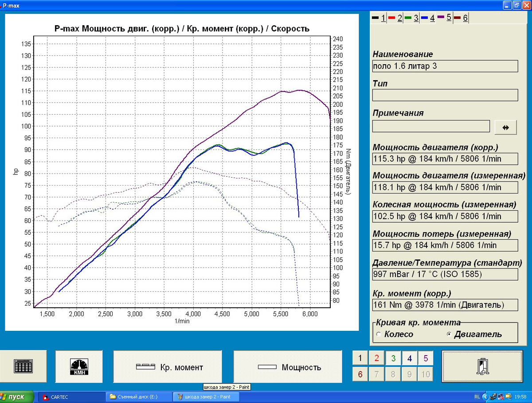
Task: Click the 15.7 hp power loss value
Action: click(445, 245)
